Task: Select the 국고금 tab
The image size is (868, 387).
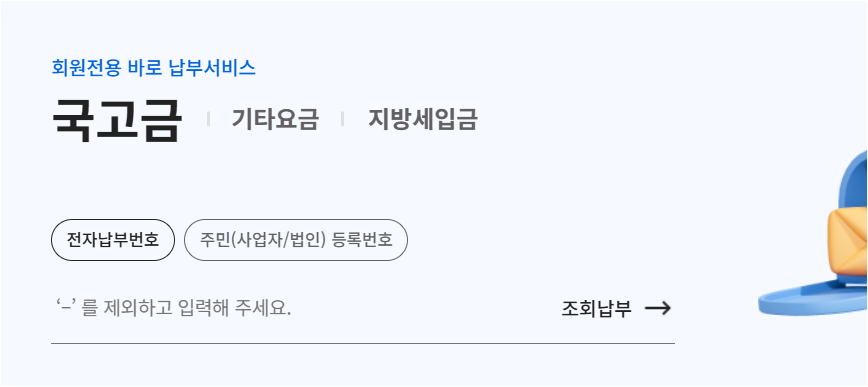Action: pyautogui.click(x=116, y=120)
